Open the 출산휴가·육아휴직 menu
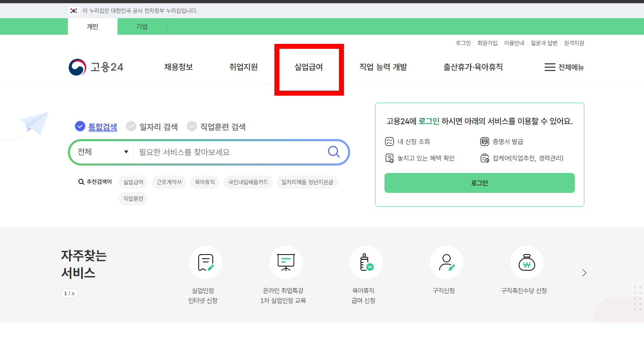This screenshot has height=346, width=644. click(x=473, y=67)
